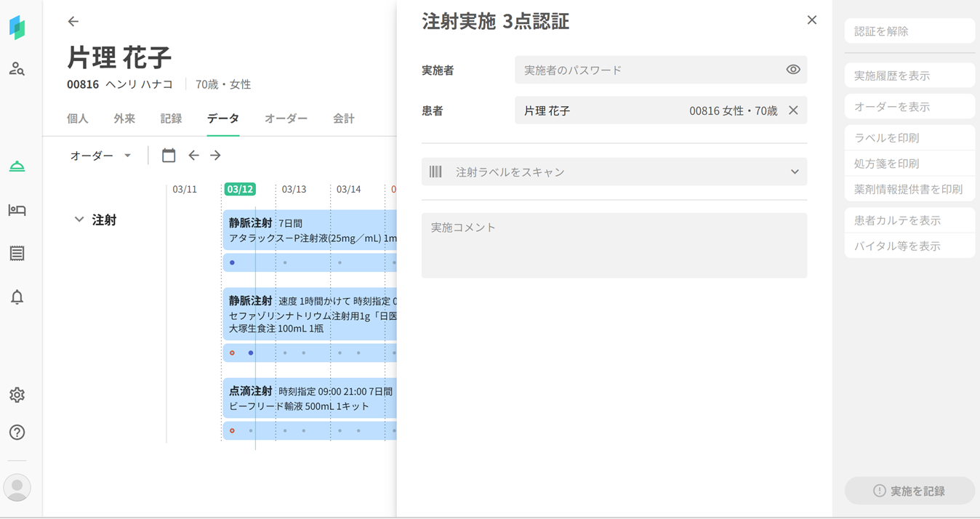Open the settings gear in sidebar
This screenshot has width=980, height=519.
tap(17, 395)
